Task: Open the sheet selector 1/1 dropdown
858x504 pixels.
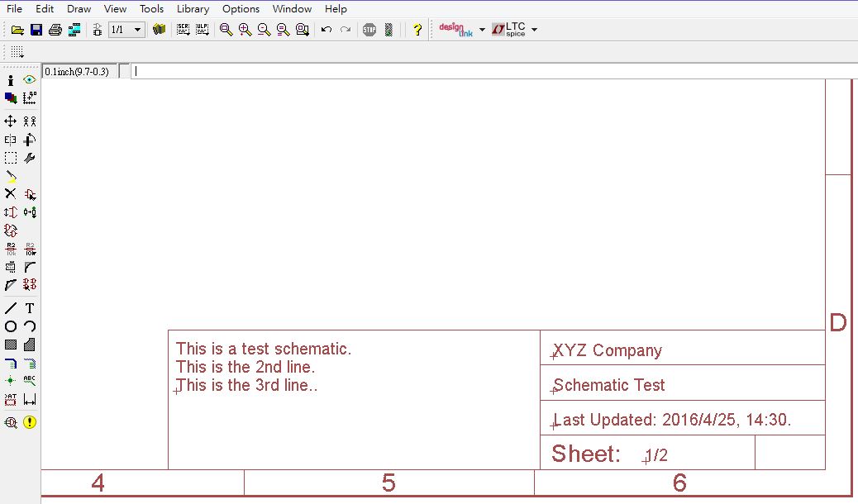Action: point(127,30)
